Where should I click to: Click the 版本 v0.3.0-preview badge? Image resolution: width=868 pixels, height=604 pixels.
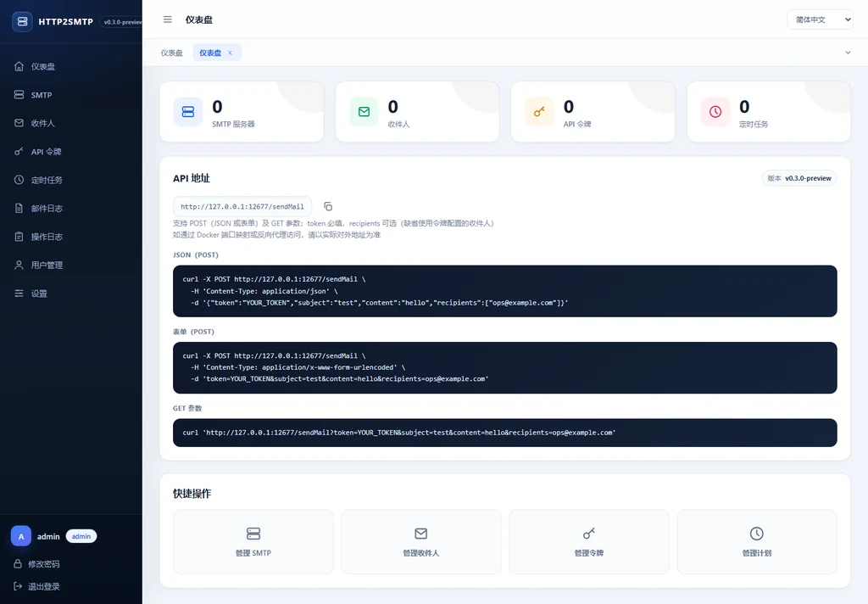[799, 178]
